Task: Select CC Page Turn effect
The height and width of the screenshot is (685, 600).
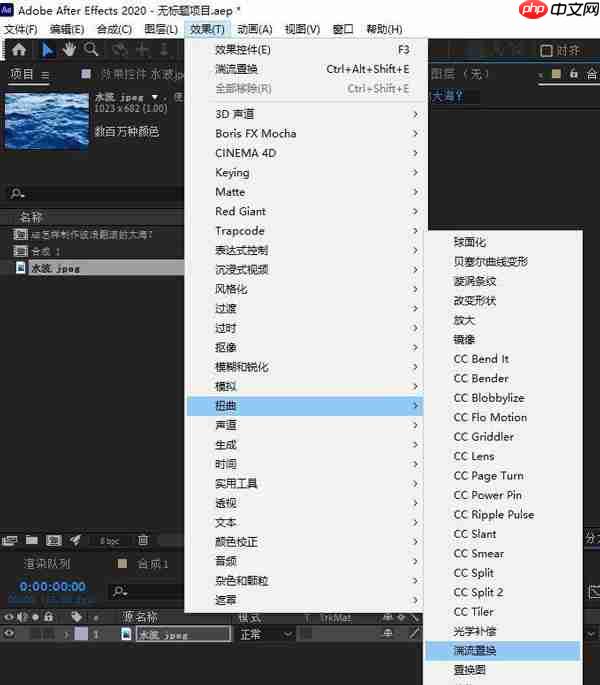Action: coord(503,475)
